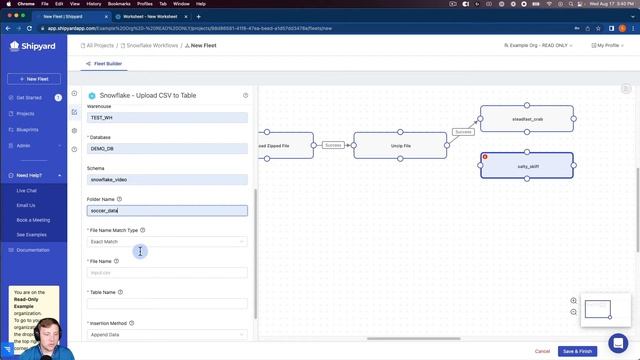Viewport: 640px width, 360px height.
Task: Open See Examples link
Action: [x=31, y=235]
